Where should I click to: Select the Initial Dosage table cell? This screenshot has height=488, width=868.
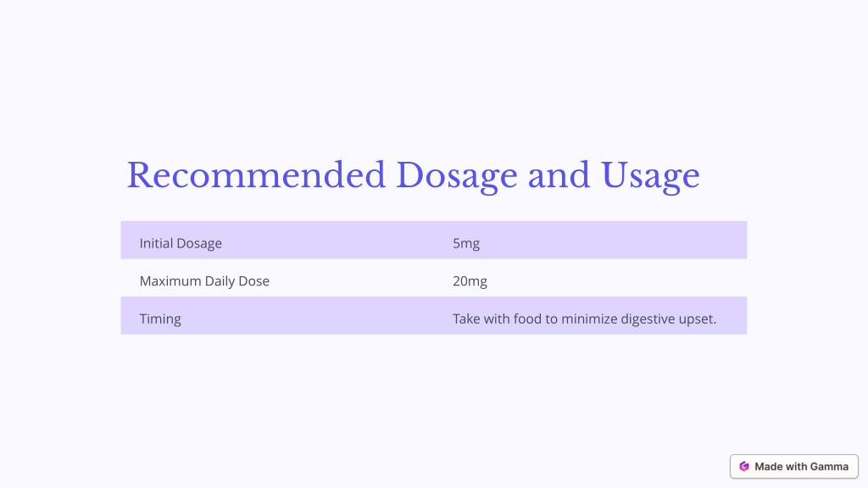tap(277, 240)
